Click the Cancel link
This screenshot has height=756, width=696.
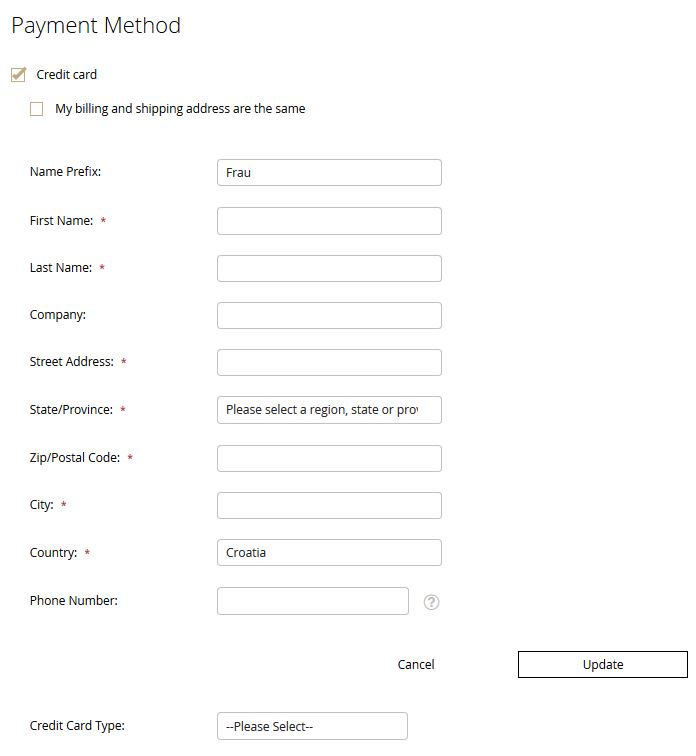tap(416, 665)
